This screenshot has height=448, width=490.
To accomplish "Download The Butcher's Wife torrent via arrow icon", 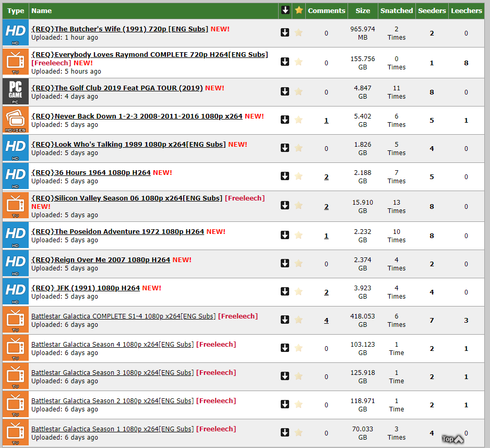I will point(285,33).
